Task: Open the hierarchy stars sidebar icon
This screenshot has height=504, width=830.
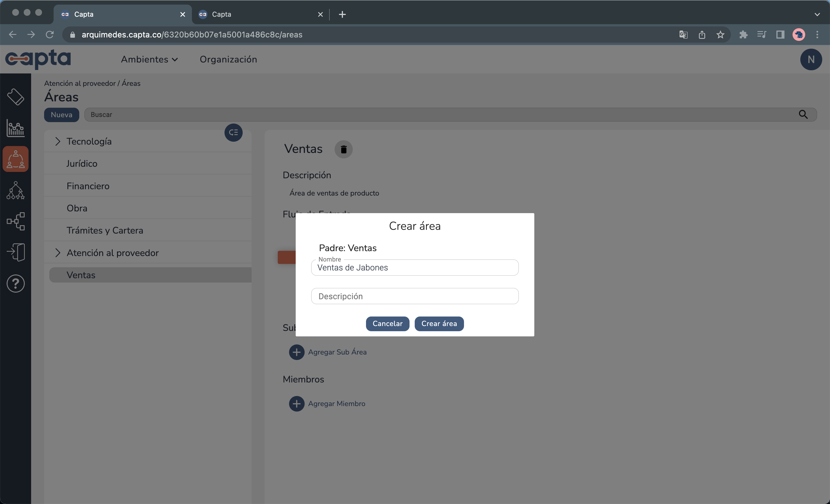Action: [16, 191]
